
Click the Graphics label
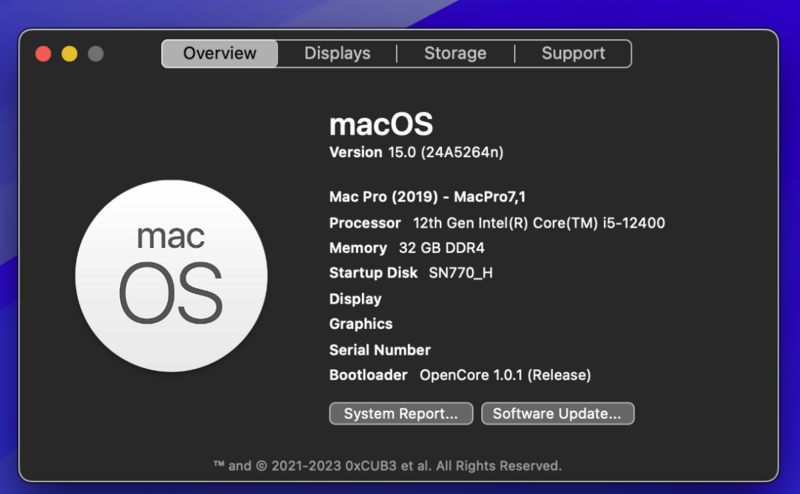click(x=361, y=324)
